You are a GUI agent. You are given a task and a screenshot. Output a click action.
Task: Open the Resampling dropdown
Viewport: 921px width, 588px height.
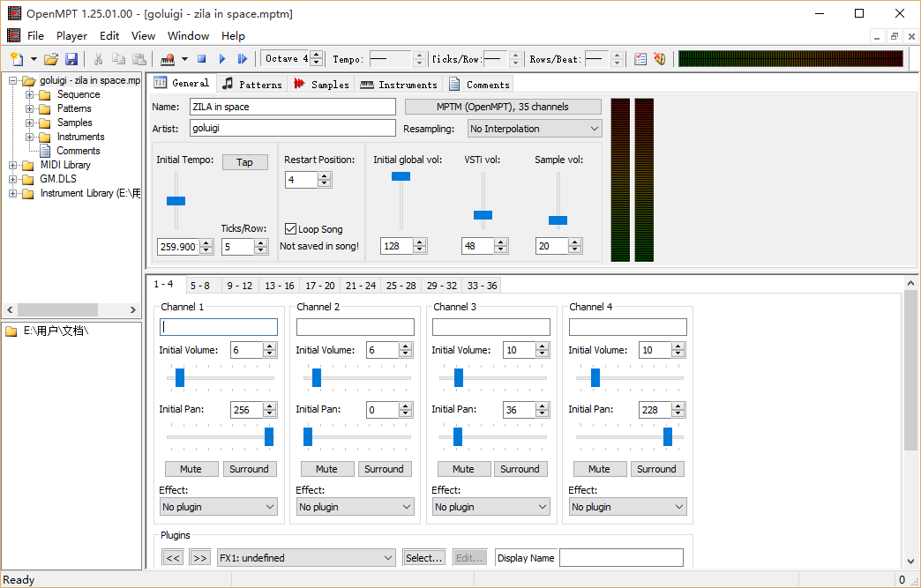click(x=534, y=129)
